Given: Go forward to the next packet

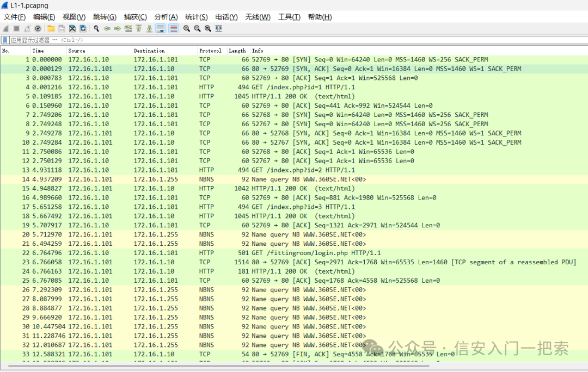Looking at the screenshot, I should [118, 28].
